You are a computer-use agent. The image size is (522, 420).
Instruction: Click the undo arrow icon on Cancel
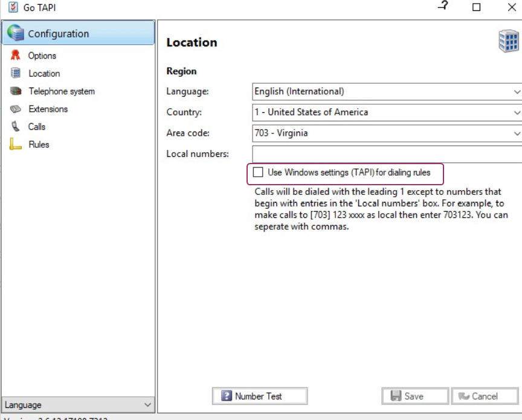pos(464,396)
